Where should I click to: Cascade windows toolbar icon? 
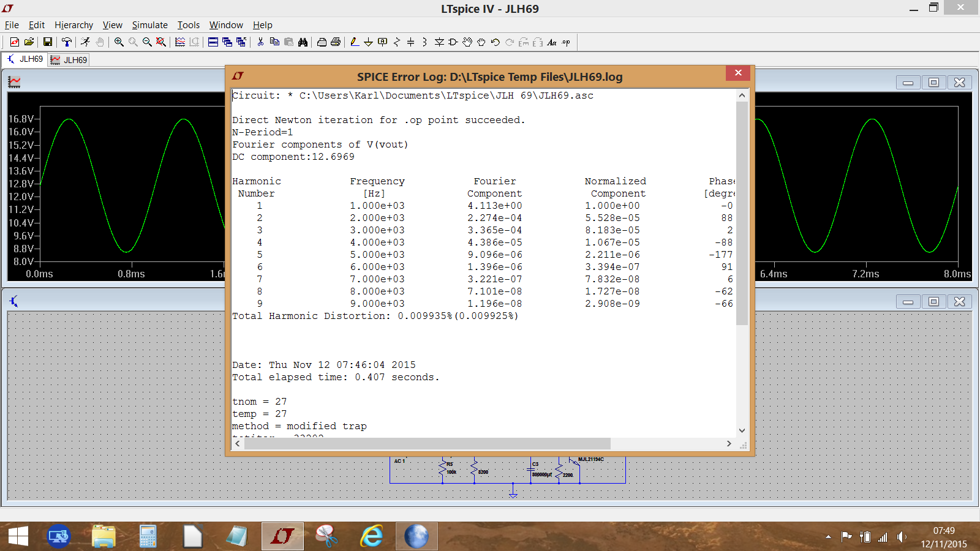tap(227, 42)
